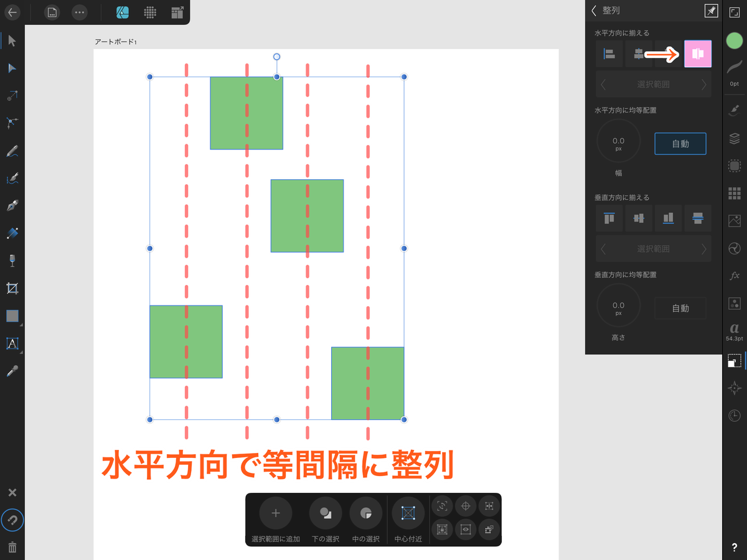The image size is (747, 560).
Task: Open the Text studio showing 54.3pt
Action: [735, 332]
